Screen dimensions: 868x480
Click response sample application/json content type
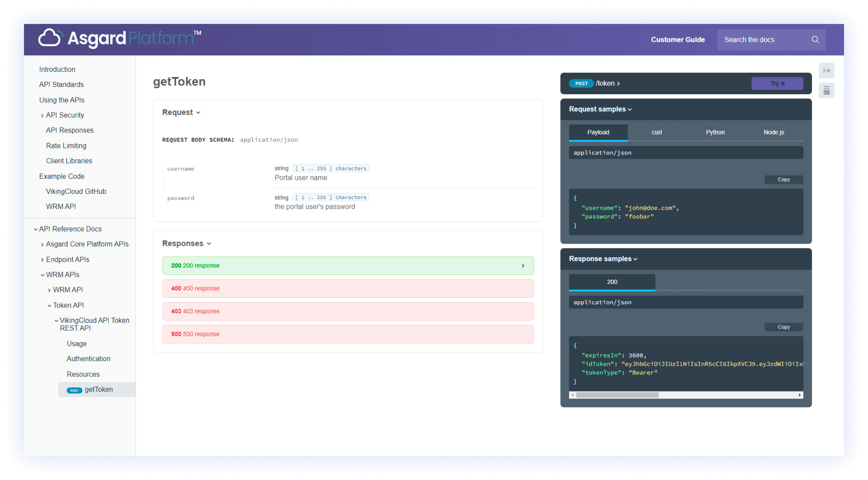(686, 302)
